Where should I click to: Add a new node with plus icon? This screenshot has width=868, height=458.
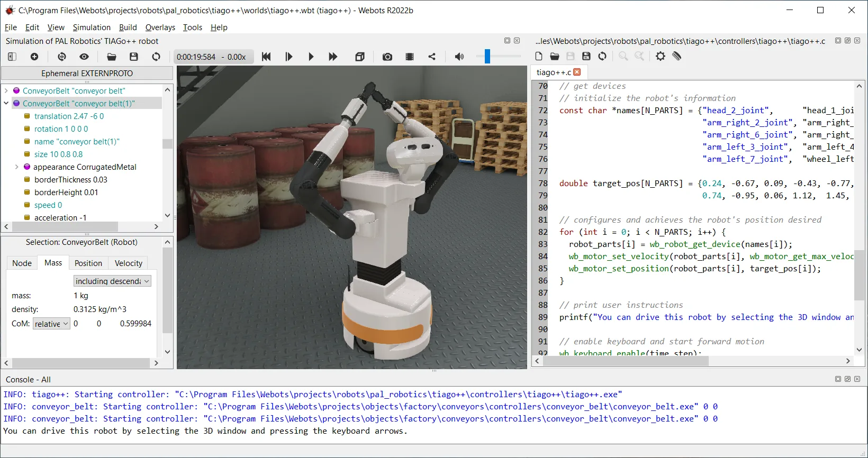pos(34,57)
